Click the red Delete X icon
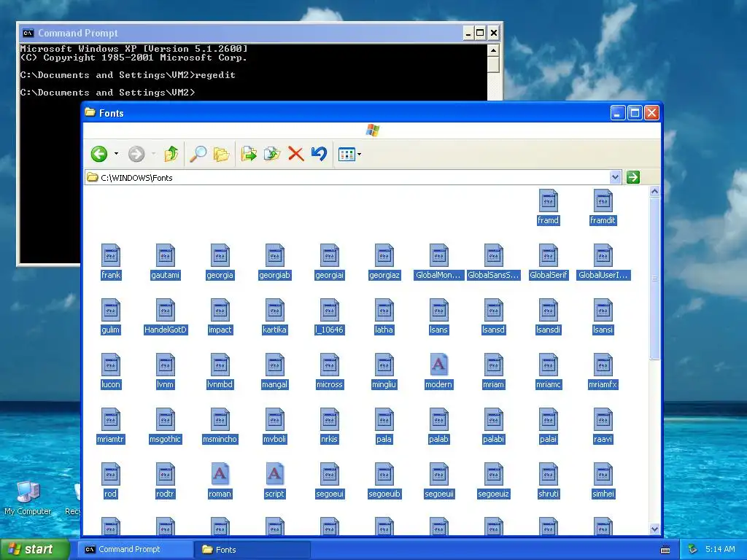Image resolution: width=747 pixels, height=560 pixels. click(296, 154)
